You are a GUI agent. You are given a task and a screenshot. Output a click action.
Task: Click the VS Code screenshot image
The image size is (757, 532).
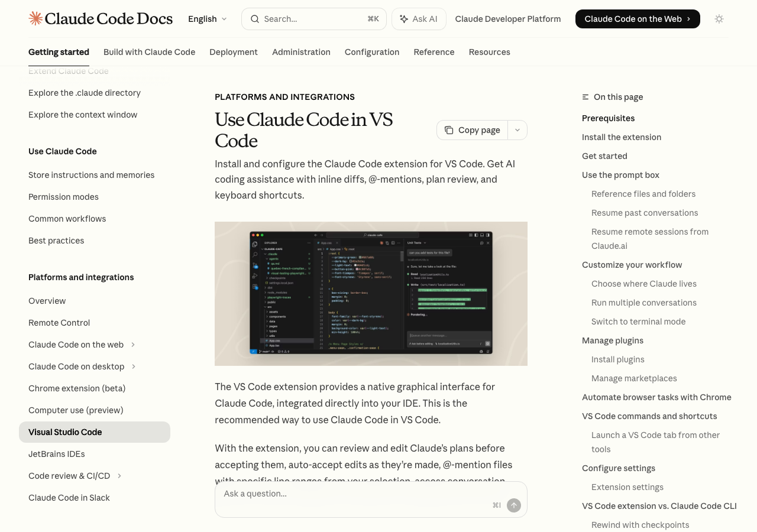point(371,294)
